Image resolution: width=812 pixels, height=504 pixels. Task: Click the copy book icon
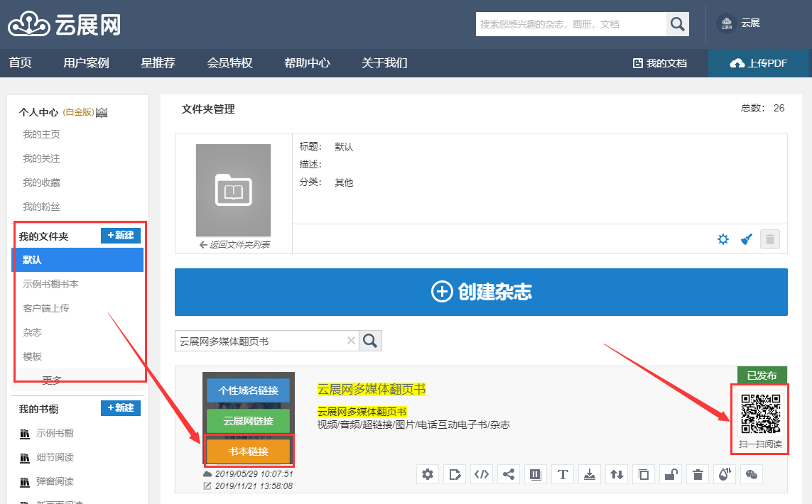pos(644,474)
